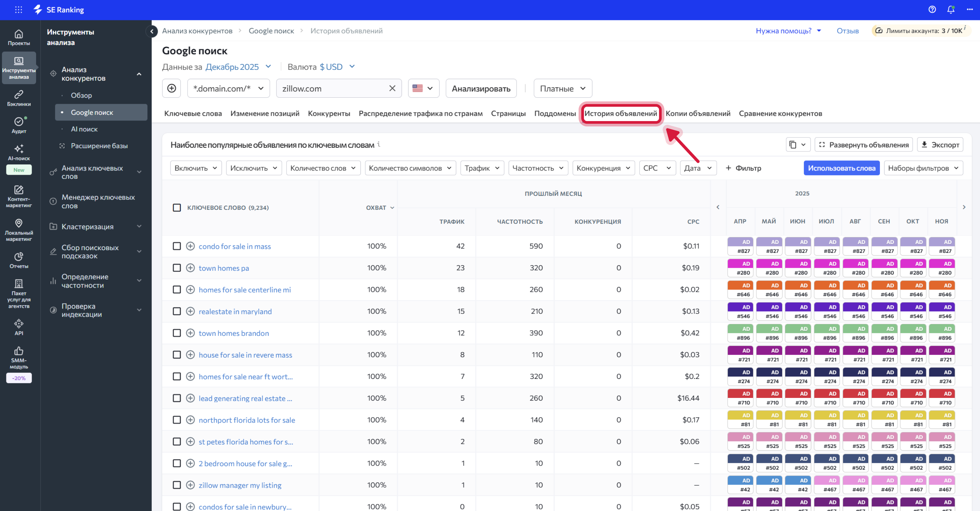Click the Анализировать button
Screen dimensions: 980x511
[x=481, y=88]
